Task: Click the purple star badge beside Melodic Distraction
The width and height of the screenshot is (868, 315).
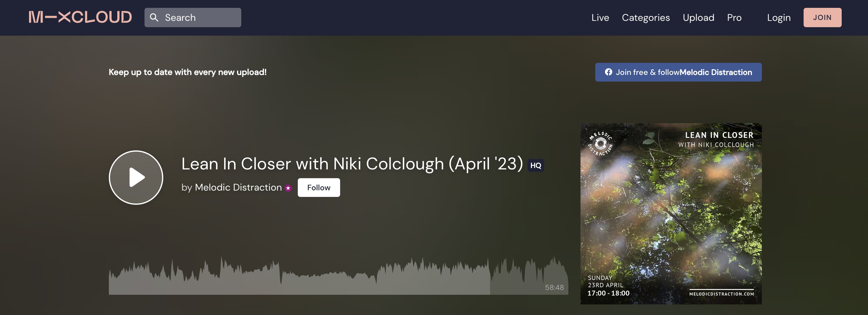Action: (288, 188)
